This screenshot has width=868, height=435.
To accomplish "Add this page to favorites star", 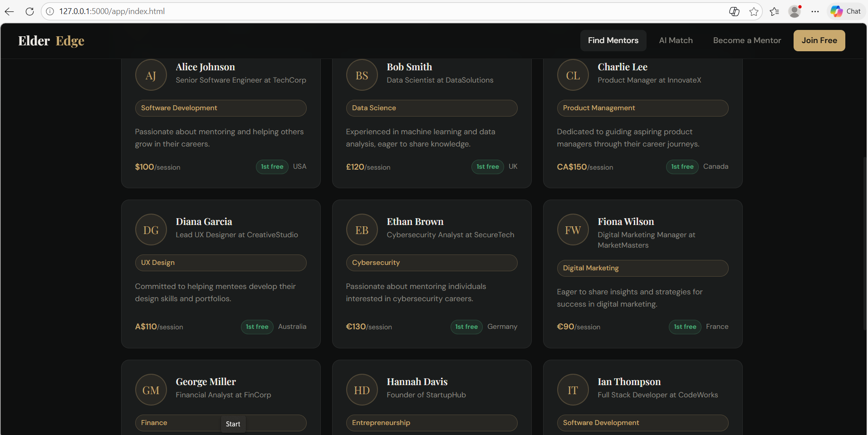I will click(x=754, y=11).
